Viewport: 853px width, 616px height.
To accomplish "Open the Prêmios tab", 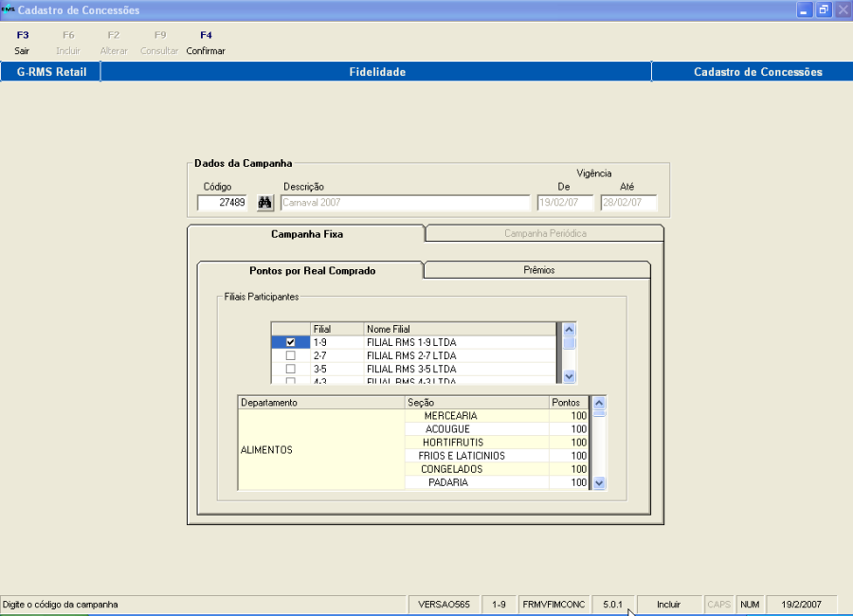I will pos(538,270).
